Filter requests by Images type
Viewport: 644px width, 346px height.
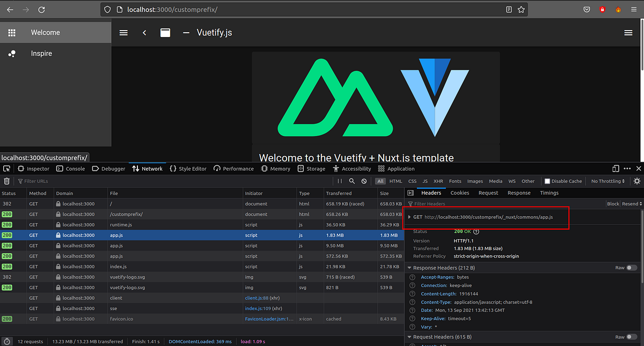[x=475, y=181]
